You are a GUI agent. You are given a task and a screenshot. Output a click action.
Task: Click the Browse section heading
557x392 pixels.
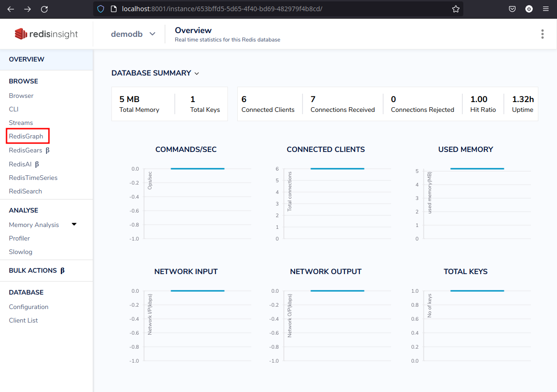pyautogui.click(x=23, y=81)
